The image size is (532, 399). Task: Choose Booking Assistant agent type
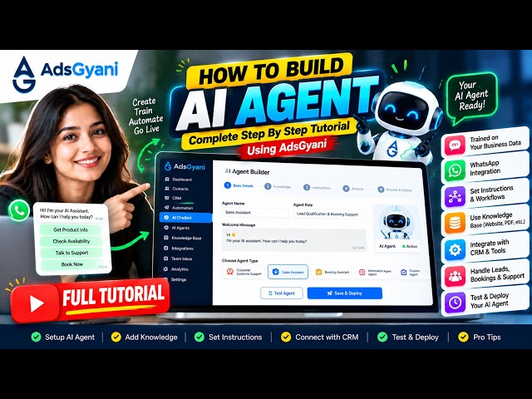(x=332, y=272)
